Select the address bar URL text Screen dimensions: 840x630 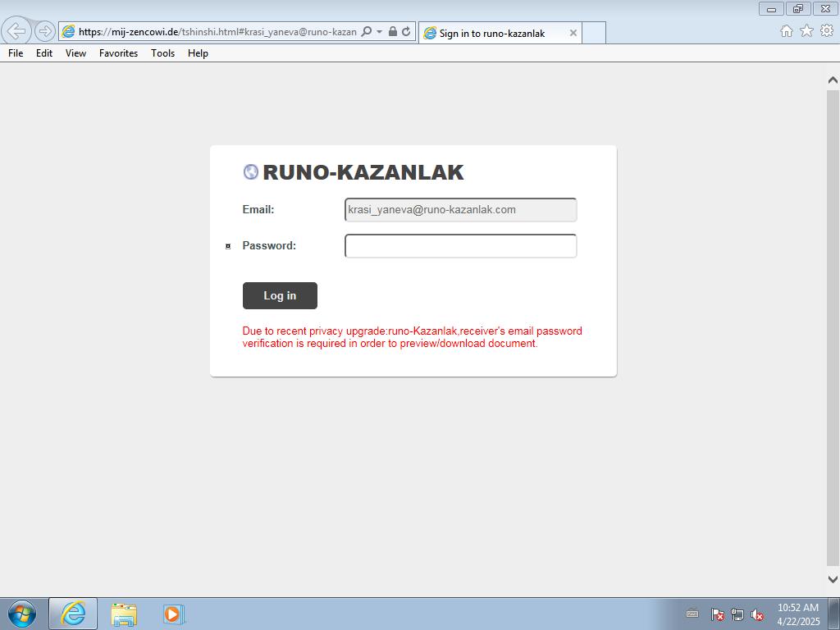point(217,32)
